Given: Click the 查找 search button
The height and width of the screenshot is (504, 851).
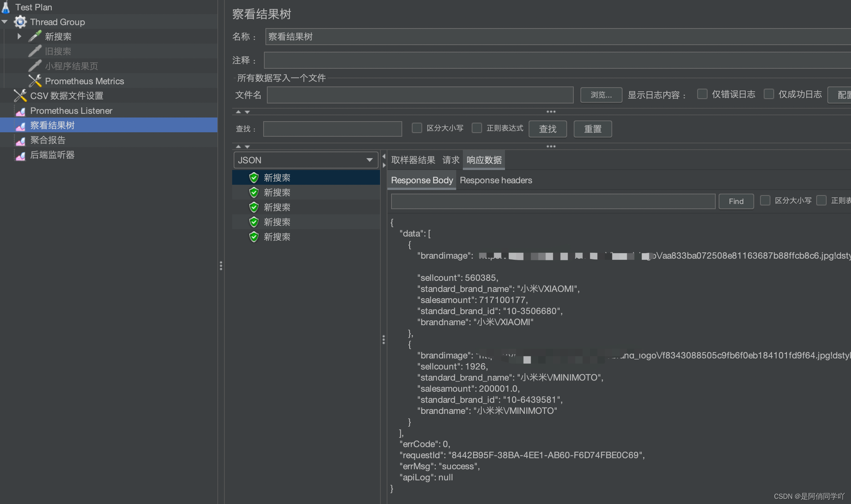Looking at the screenshot, I should [x=547, y=129].
